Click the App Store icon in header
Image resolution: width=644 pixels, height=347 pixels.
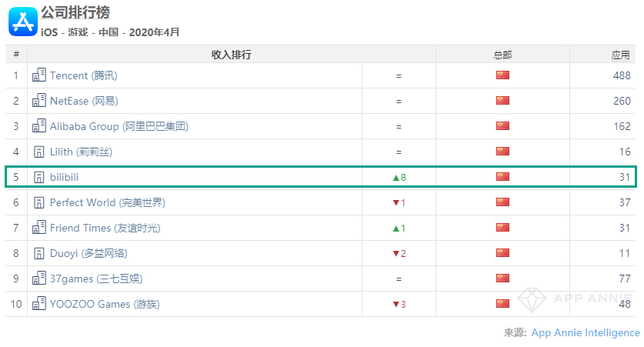(22, 22)
